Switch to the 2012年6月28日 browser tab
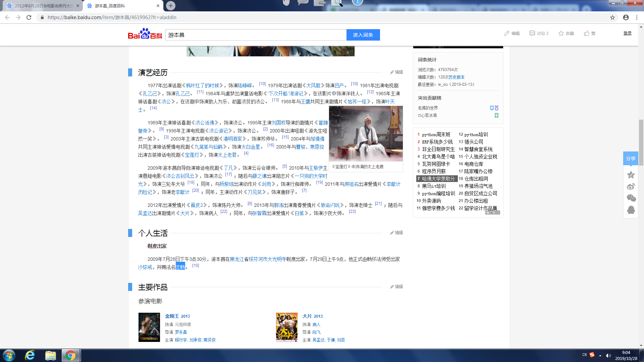The image size is (644, 362). [x=43, y=6]
